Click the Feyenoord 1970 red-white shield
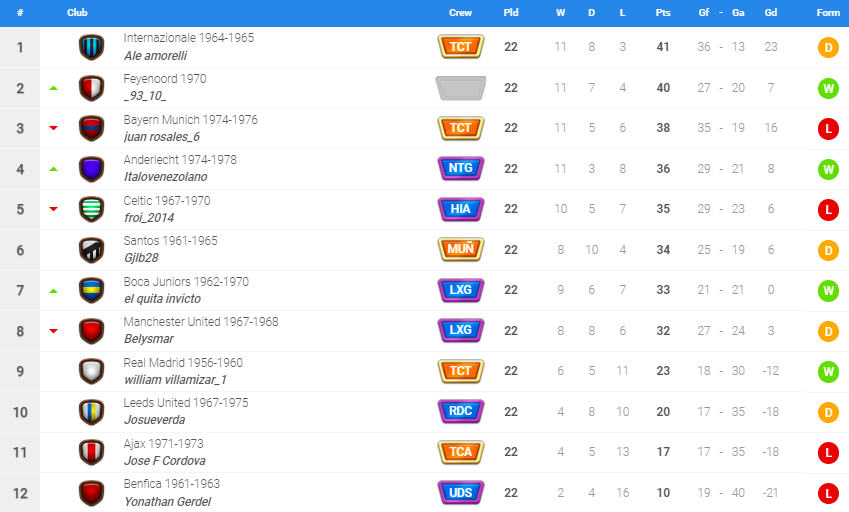The height and width of the screenshot is (512, 849). click(x=92, y=88)
